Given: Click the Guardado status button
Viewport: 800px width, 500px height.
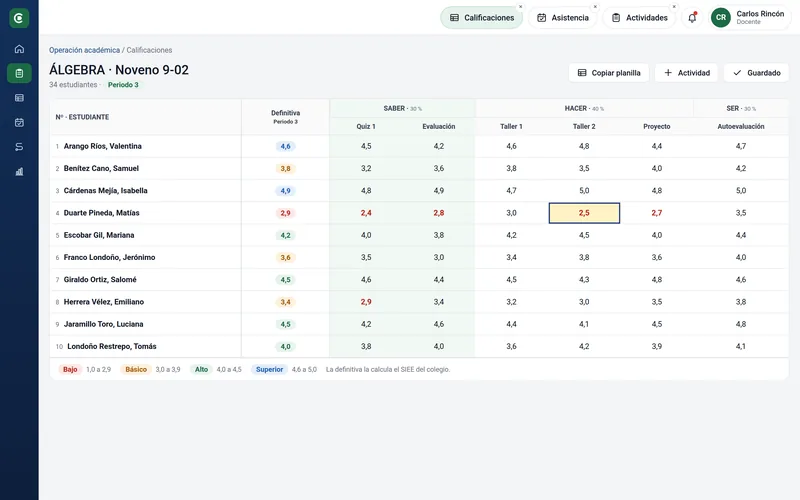Looking at the screenshot, I should pyautogui.click(x=756, y=73).
